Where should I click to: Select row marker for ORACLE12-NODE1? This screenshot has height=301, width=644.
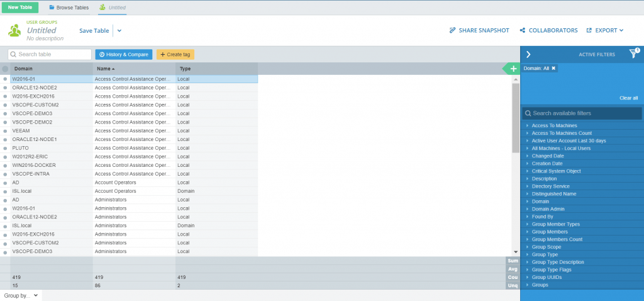5,139
